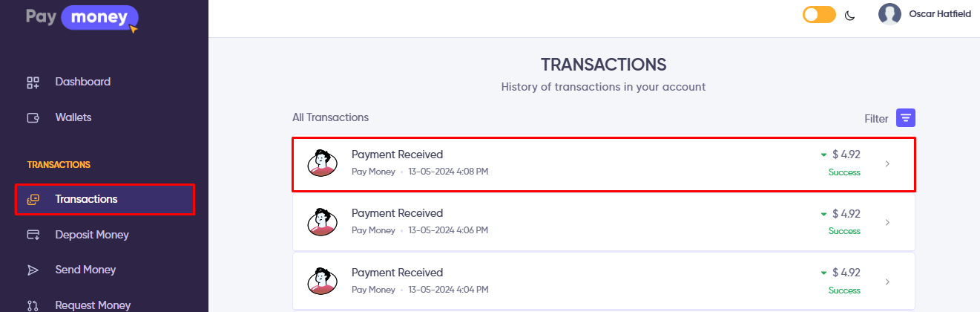The width and height of the screenshot is (980, 312).
Task: Click the Deposit Money card icon
Action: click(x=33, y=235)
